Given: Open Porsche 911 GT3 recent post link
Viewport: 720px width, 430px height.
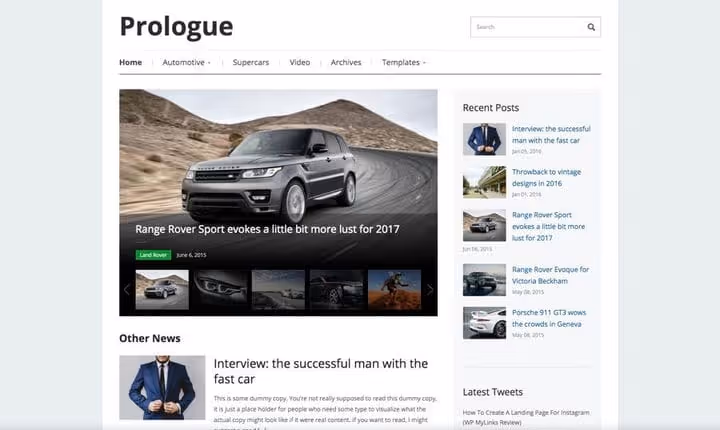Looking at the screenshot, I should pos(549,318).
